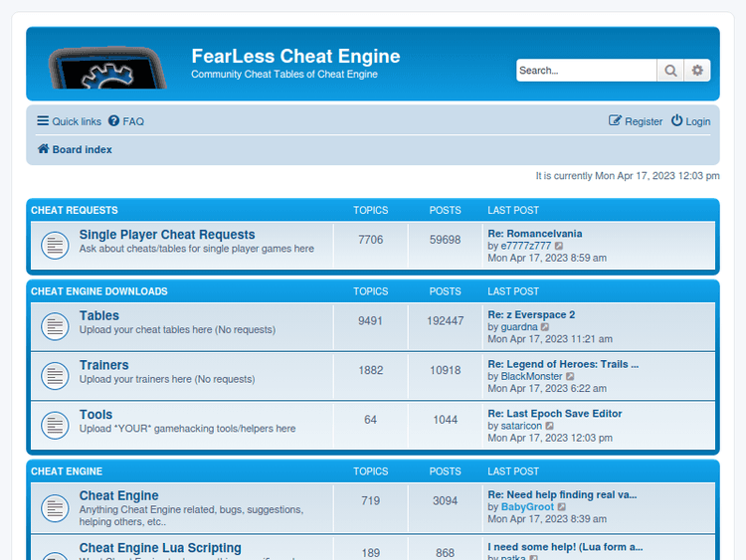This screenshot has height=560, width=746.
Task: Open the FAQ page
Action: click(x=126, y=121)
